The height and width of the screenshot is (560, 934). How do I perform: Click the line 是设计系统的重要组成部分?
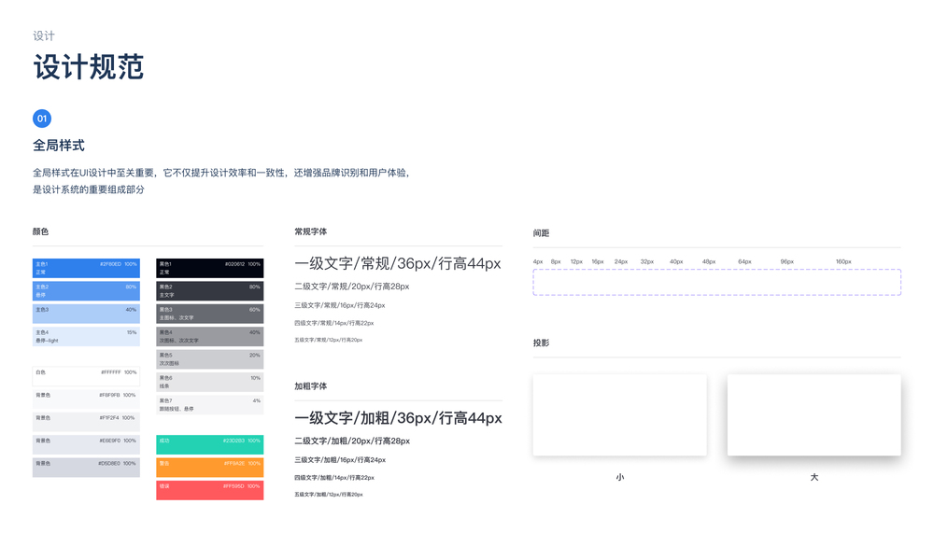pyautogui.click(x=88, y=189)
